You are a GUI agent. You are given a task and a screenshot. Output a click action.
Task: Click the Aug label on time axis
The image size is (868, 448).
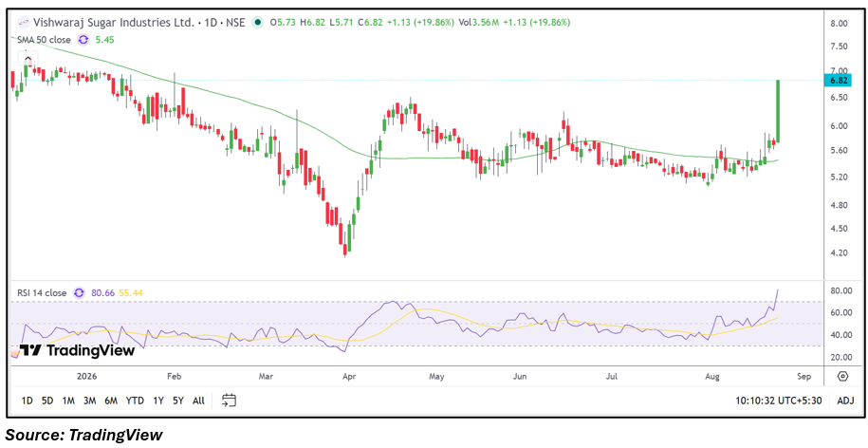pos(713,377)
